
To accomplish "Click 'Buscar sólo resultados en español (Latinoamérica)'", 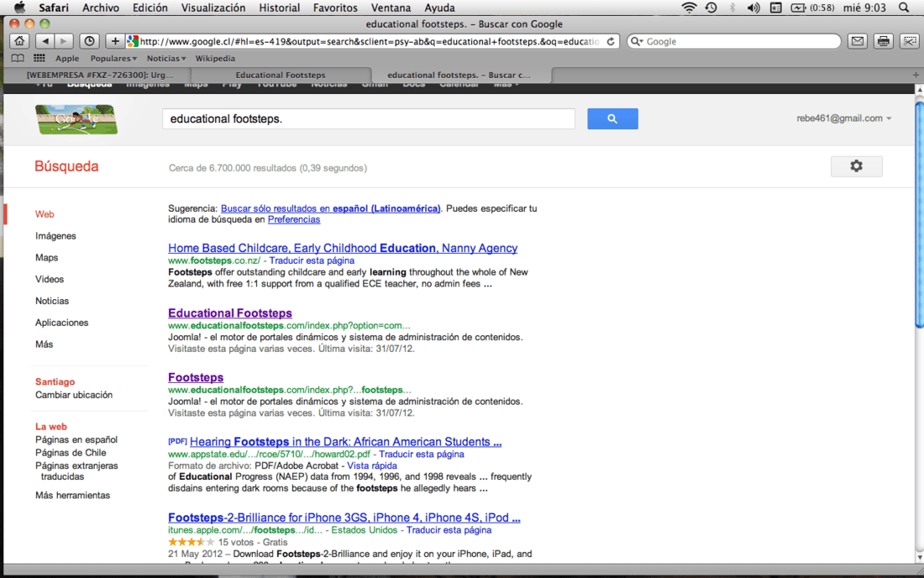I will (331, 208).
